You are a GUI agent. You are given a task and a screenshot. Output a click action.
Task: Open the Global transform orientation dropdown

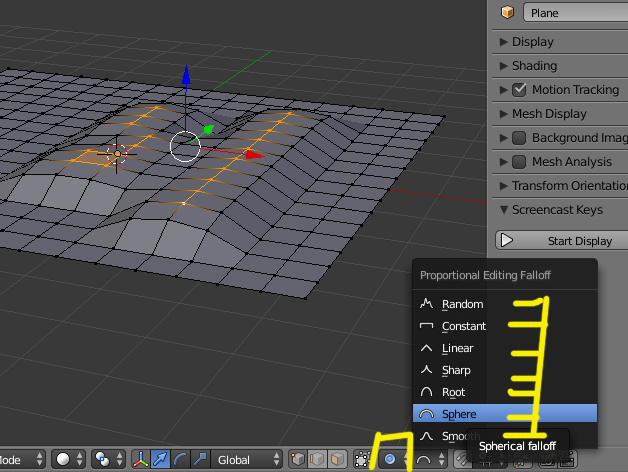point(245,460)
